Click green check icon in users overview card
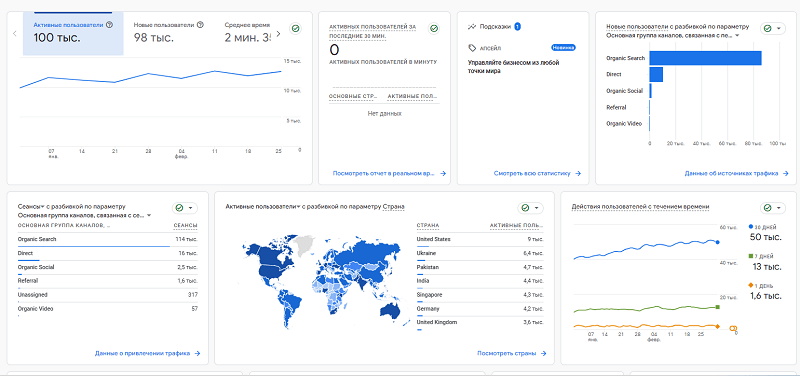800x376 pixels. (295, 29)
